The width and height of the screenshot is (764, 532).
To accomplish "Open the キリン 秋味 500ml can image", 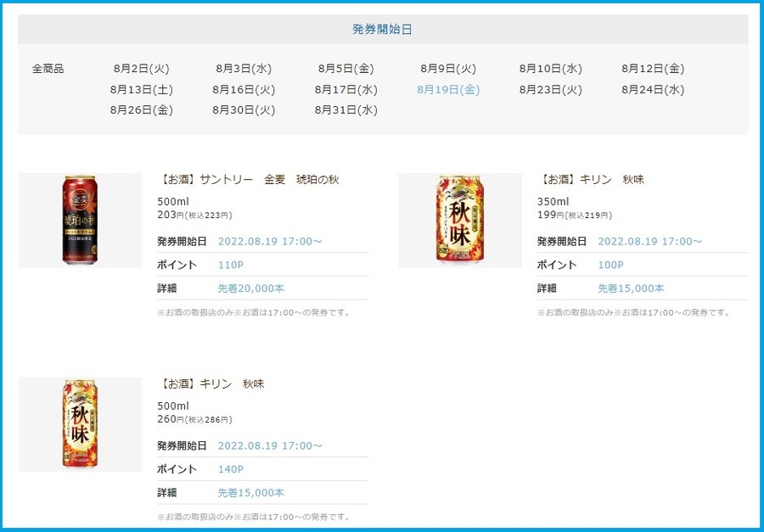I will tap(80, 424).
